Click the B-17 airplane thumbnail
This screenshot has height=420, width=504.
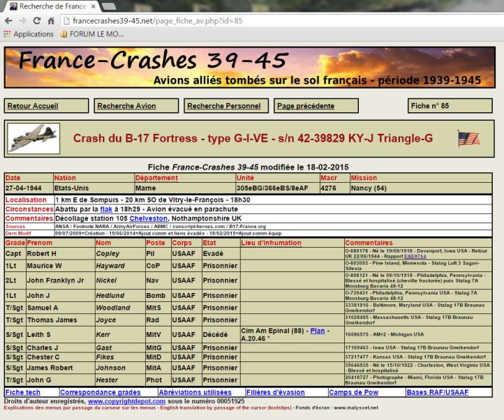pos(34,139)
